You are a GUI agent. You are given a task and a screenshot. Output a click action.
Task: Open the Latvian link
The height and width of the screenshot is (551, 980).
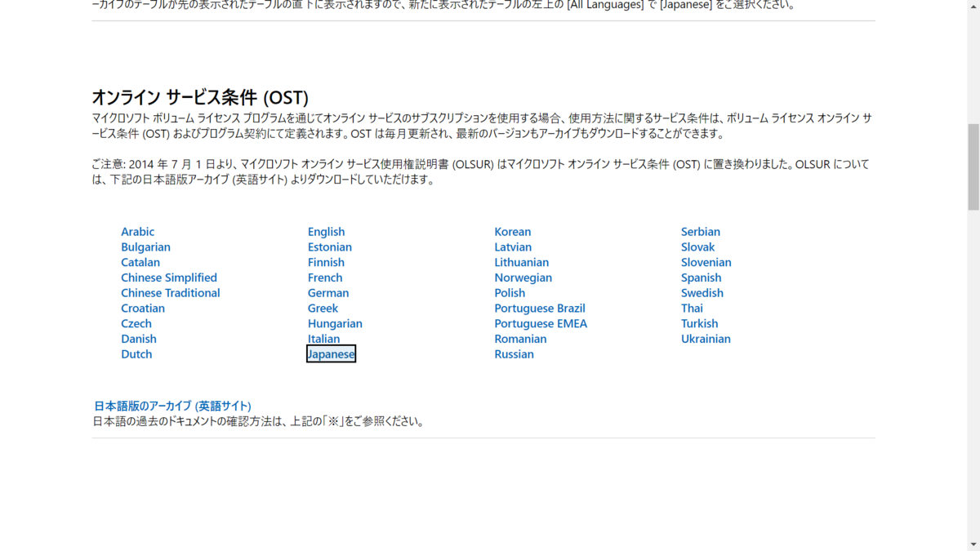(x=513, y=247)
